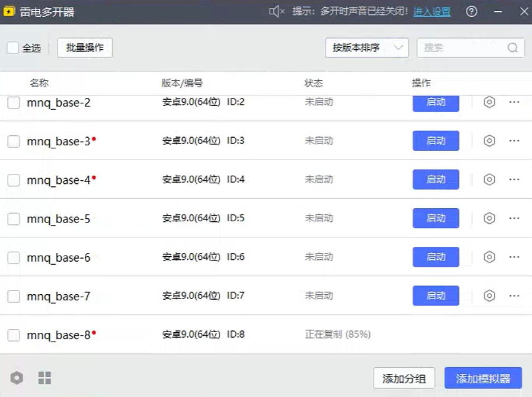Open more options for mnq_base-3

point(514,141)
